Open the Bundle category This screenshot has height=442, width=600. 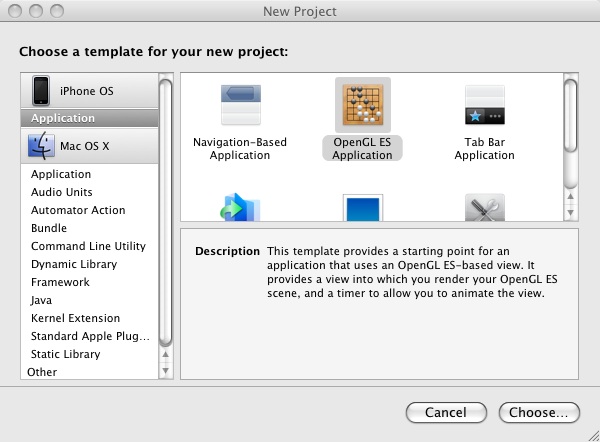point(90,228)
